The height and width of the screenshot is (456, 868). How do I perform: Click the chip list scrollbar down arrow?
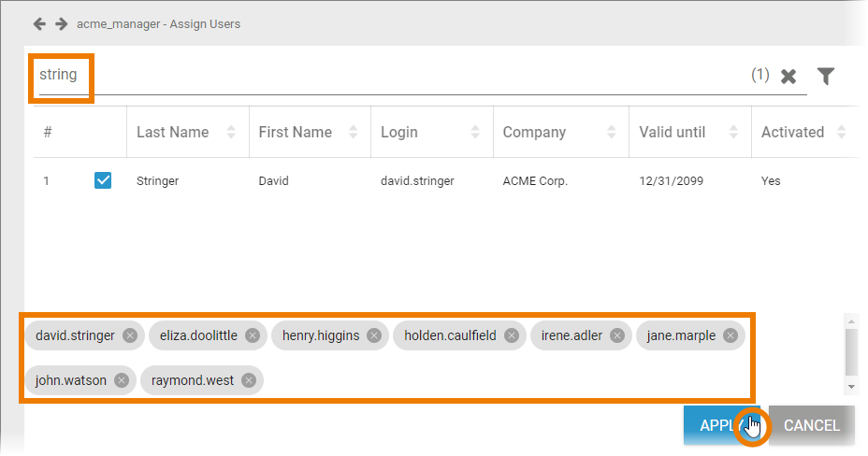coord(851,385)
